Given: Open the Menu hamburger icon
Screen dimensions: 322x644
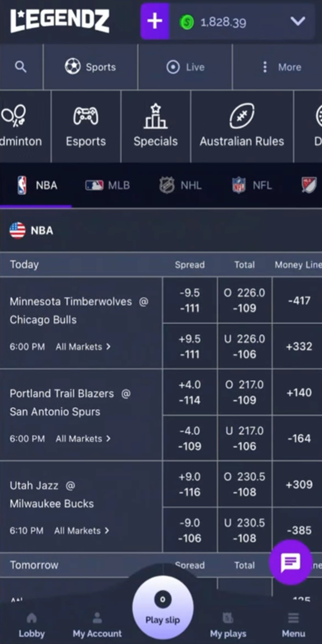Looking at the screenshot, I should point(293,618).
